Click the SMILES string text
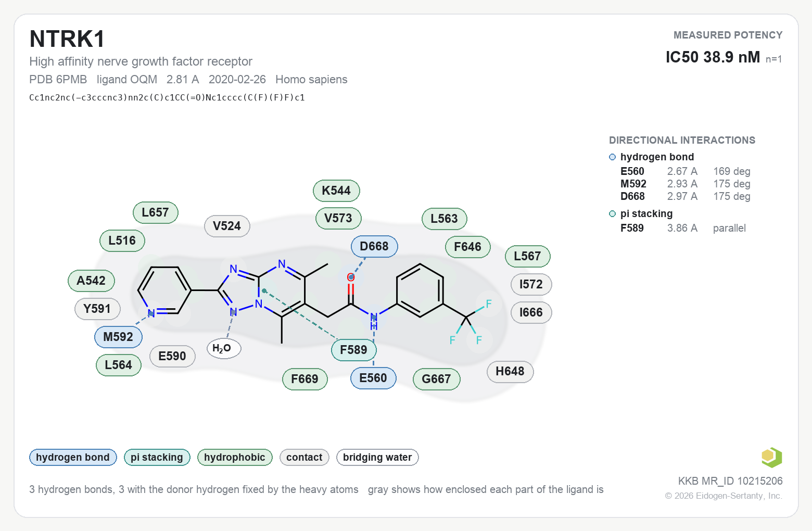Viewport: 812px width, 531px height. pos(167,97)
